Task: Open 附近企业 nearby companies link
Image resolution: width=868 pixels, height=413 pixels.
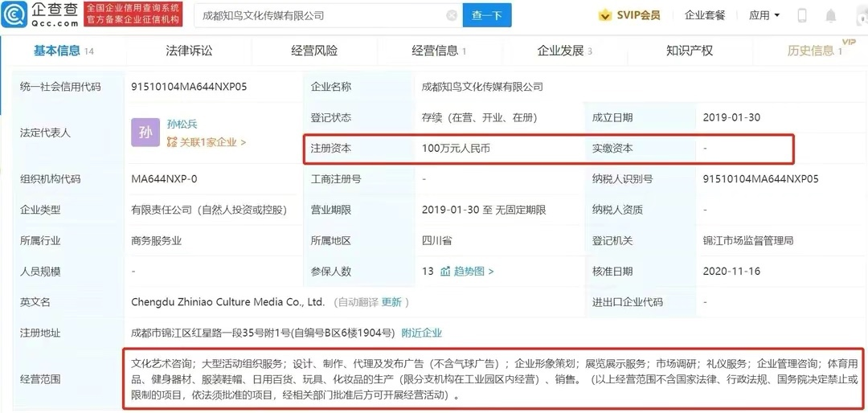Action: pyautogui.click(x=422, y=333)
